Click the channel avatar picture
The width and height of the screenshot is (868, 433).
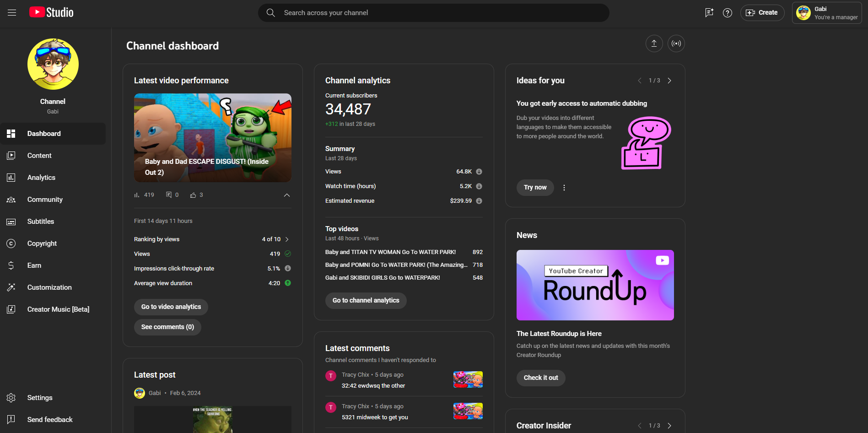click(53, 64)
